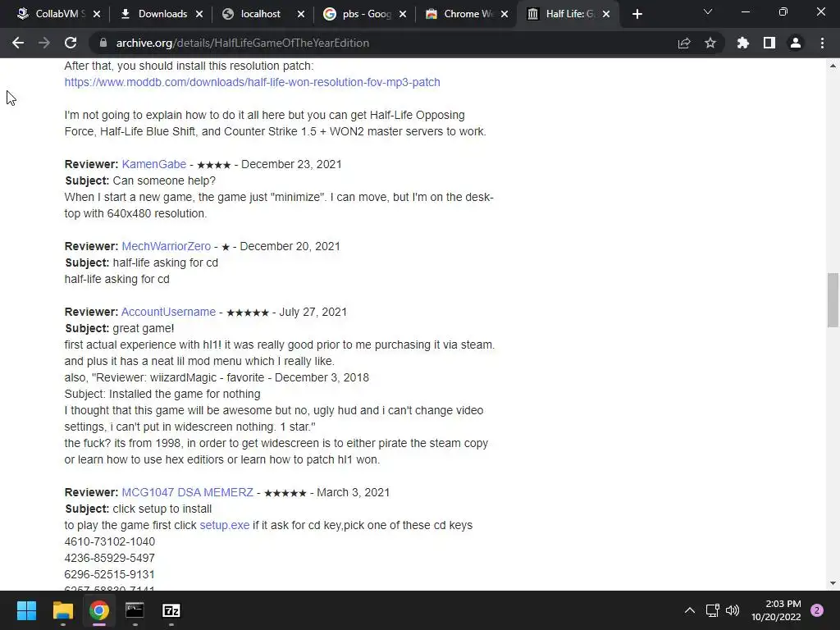Bookmark this tab with star icon
Image resolution: width=840 pixels, height=630 pixels.
(710, 43)
